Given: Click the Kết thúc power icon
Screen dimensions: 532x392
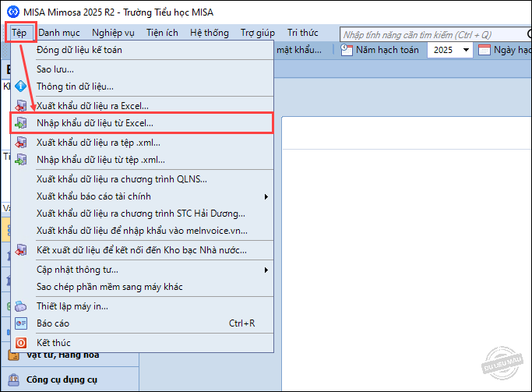Looking at the screenshot, I should tap(21, 343).
